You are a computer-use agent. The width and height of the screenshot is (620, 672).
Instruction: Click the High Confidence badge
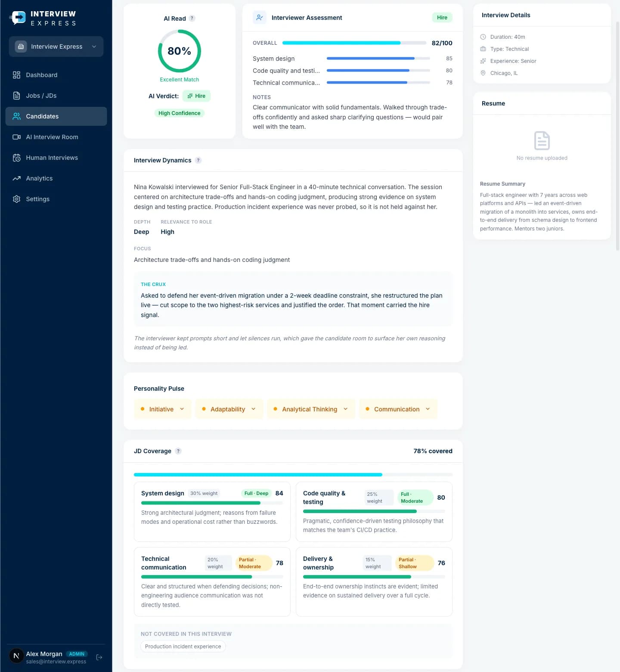180,113
